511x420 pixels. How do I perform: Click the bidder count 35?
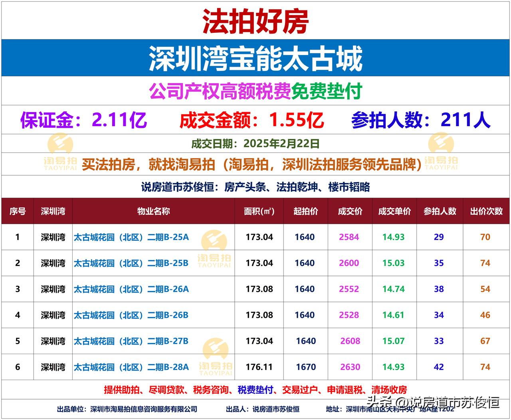[439, 263]
